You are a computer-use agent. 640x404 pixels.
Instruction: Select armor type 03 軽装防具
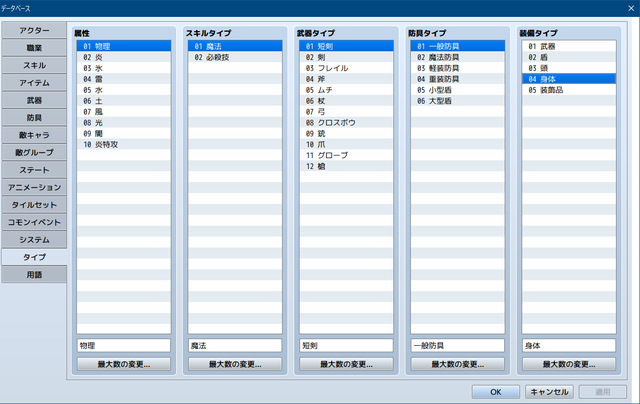[x=458, y=68]
